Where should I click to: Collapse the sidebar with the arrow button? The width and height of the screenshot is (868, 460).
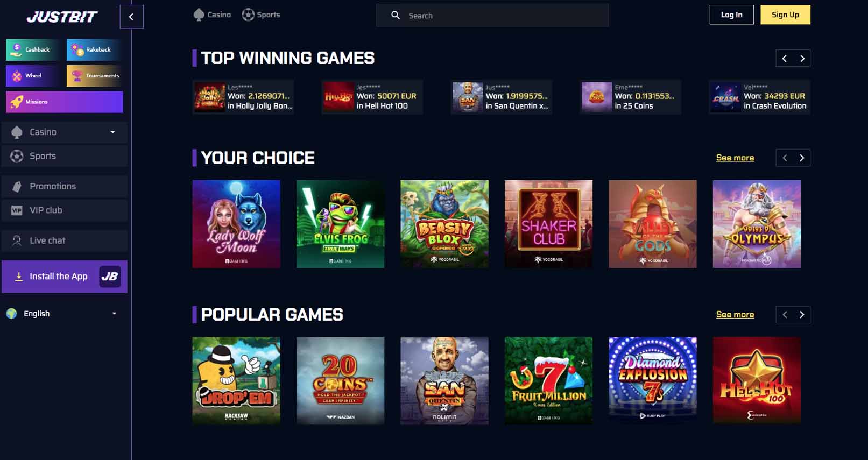[131, 17]
